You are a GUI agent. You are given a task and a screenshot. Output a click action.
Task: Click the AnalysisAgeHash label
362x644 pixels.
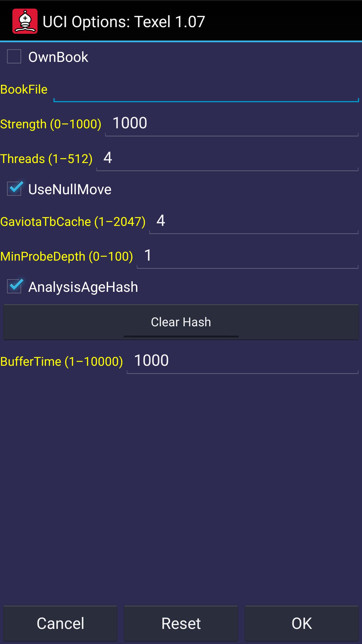coord(83,287)
